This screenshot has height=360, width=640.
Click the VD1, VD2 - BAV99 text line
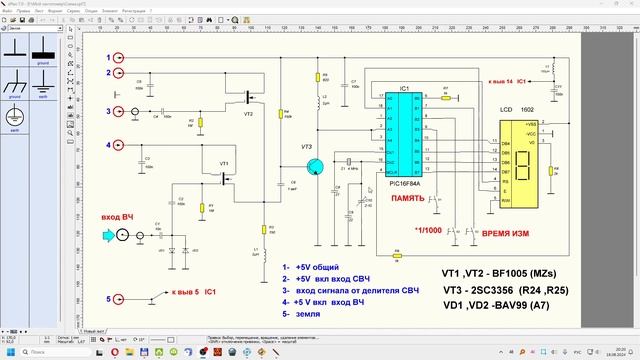(x=496, y=305)
